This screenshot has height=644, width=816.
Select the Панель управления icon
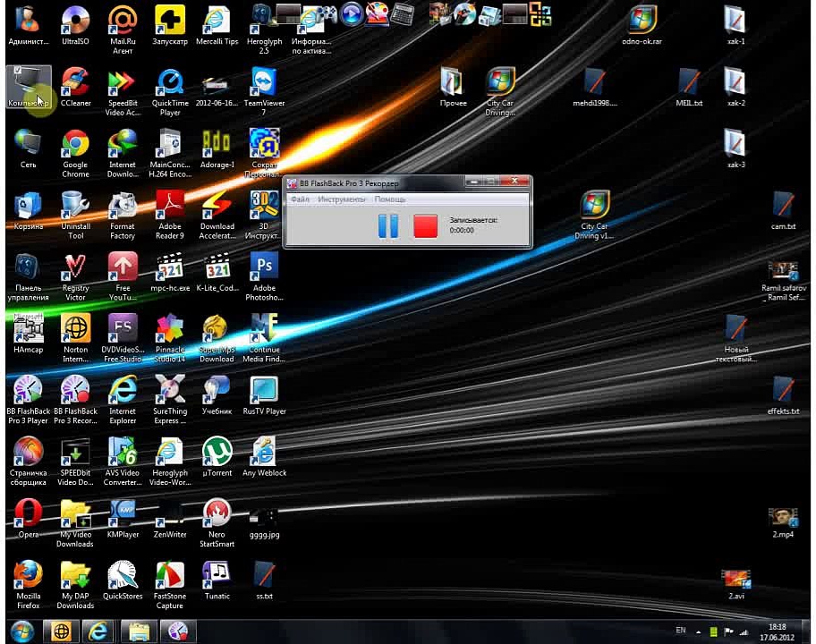(28, 277)
